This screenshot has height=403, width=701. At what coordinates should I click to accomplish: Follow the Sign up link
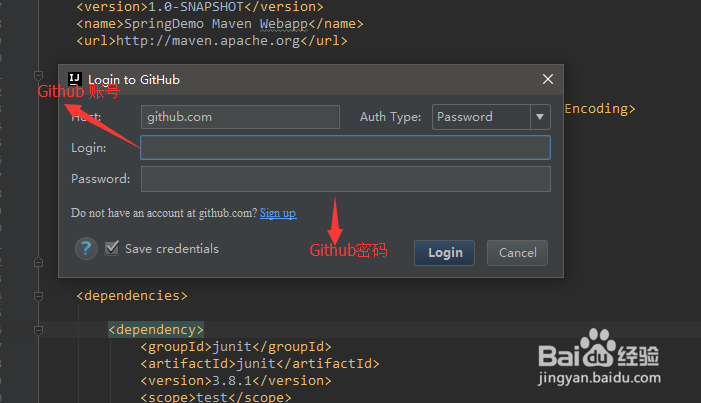tap(278, 213)
